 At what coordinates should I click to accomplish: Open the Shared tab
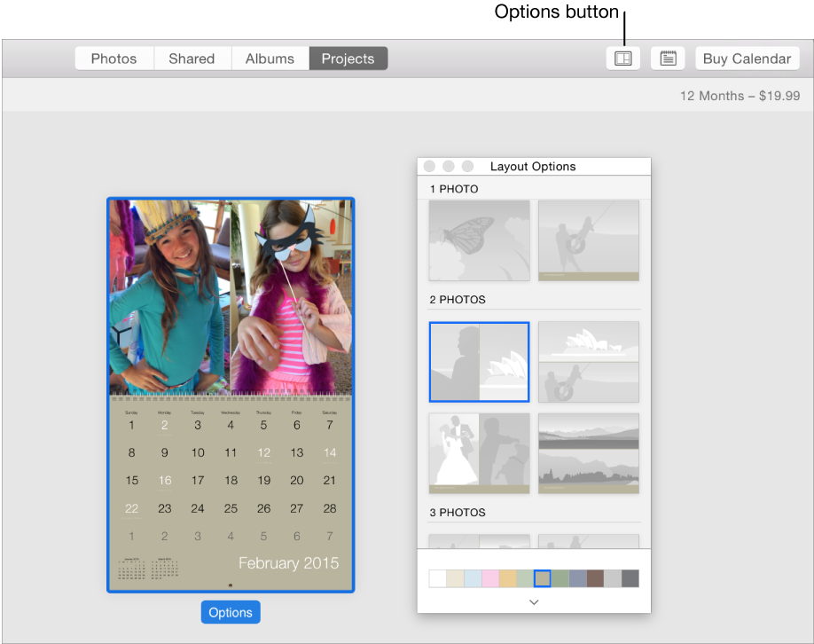point(192,58)
